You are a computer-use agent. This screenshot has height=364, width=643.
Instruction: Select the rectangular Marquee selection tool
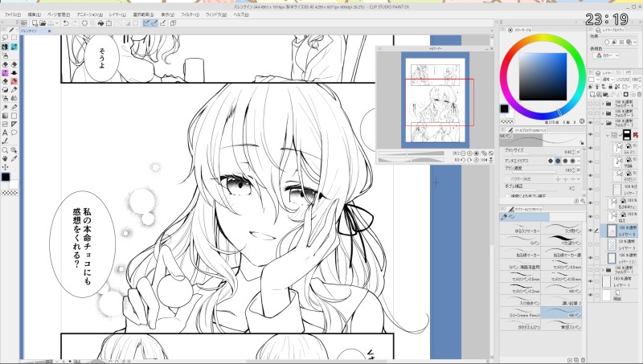(x=14, y=38)
